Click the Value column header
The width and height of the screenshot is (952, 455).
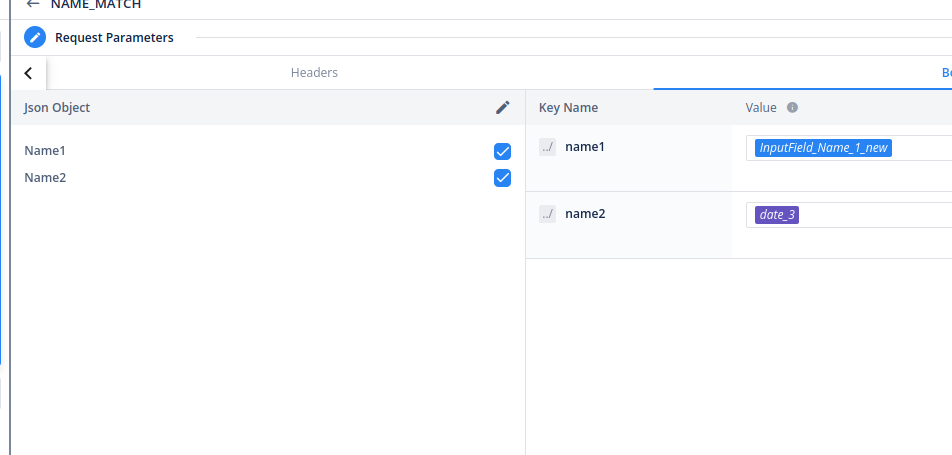coord(762,108)
